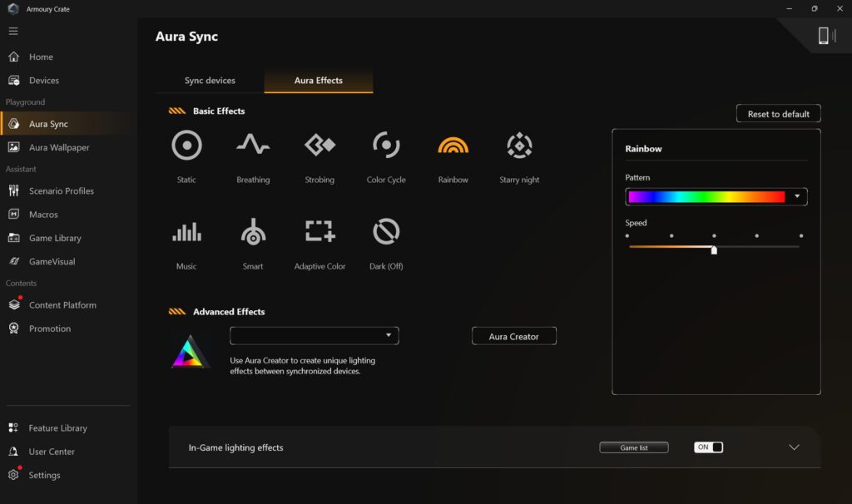Click the Devices sidebar label
This screenshot has width=852, height=504.
(x=44, y=81)
